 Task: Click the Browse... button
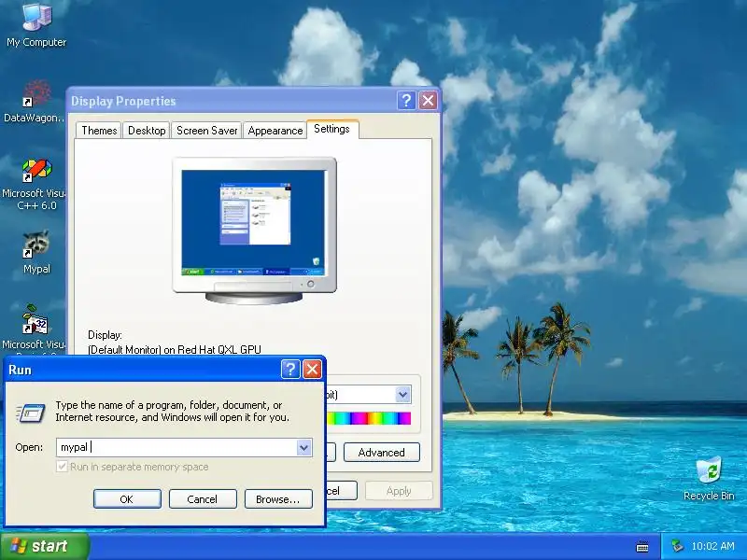tap(278, 499)
